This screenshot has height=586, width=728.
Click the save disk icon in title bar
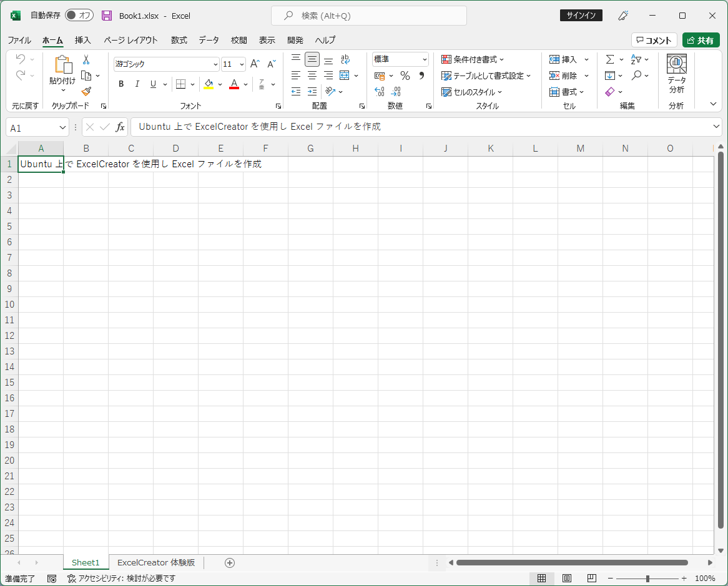click(x=107, y=16)
